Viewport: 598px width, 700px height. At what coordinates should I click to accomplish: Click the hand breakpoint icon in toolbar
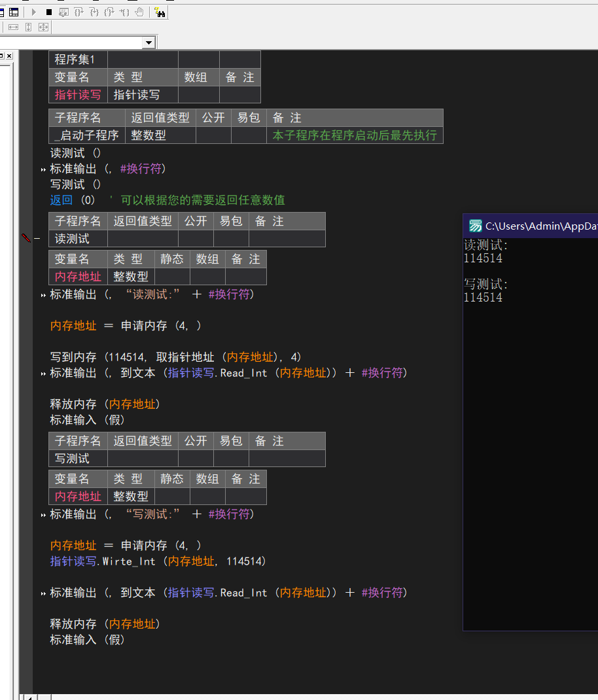click(139, 12)
